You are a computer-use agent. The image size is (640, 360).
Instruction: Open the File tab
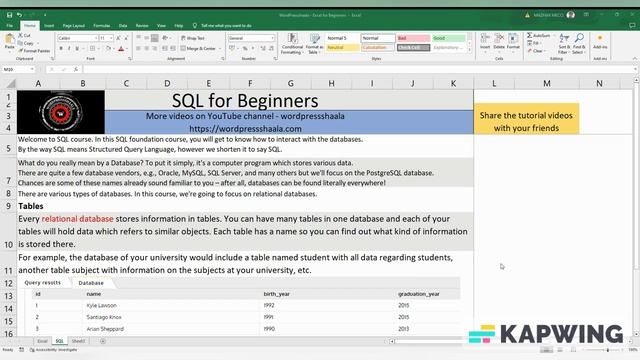pyautogui.click(x=9, y=26)
